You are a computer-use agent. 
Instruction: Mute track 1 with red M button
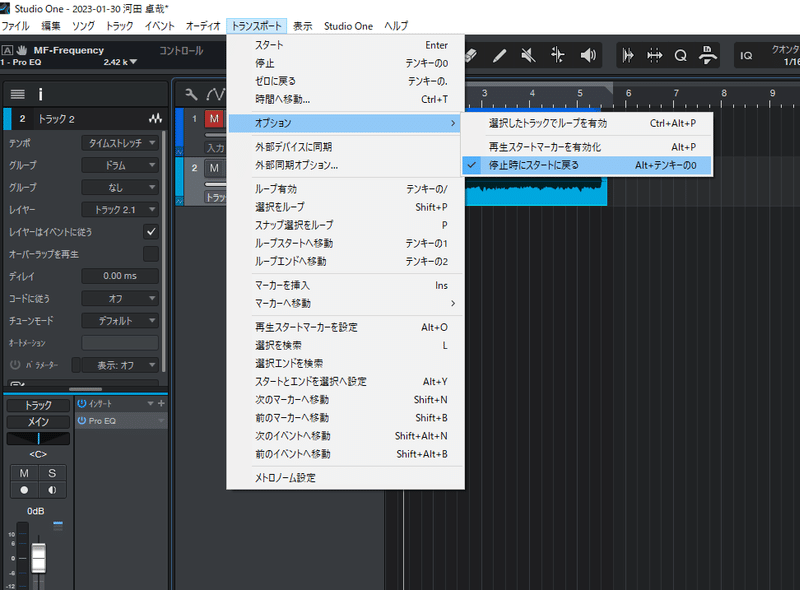click(214, 119)
